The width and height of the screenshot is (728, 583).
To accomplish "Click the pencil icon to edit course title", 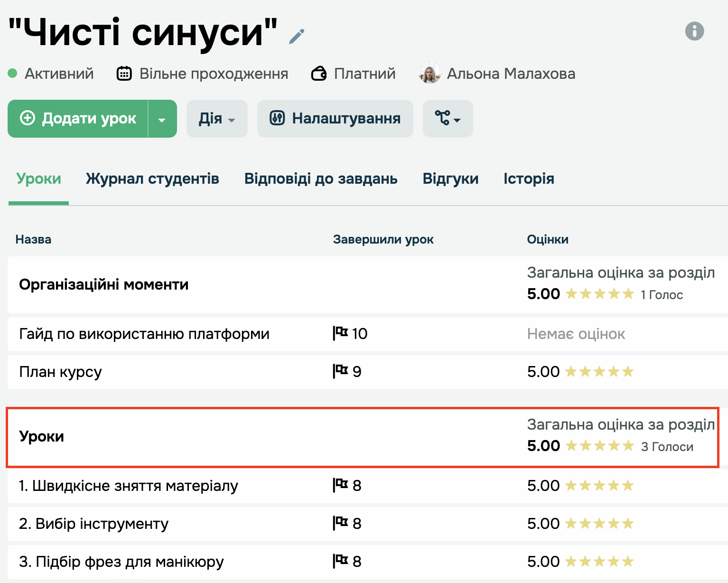I will (x=297, y=36).
